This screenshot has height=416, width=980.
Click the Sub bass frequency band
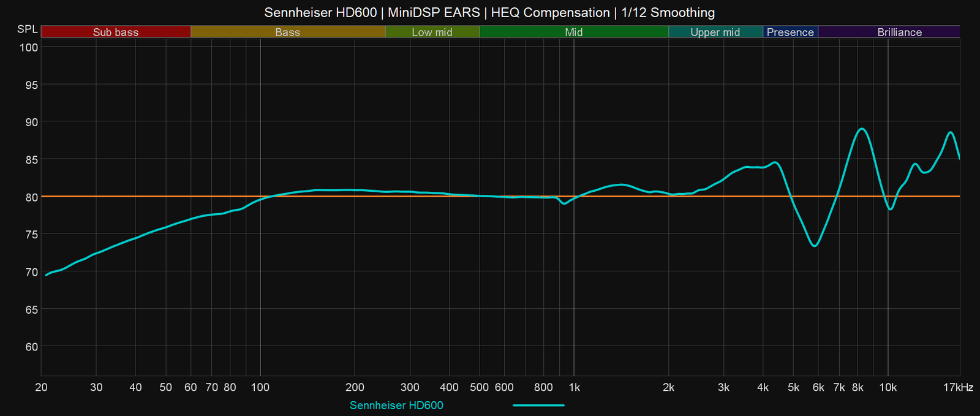point(116,32)
